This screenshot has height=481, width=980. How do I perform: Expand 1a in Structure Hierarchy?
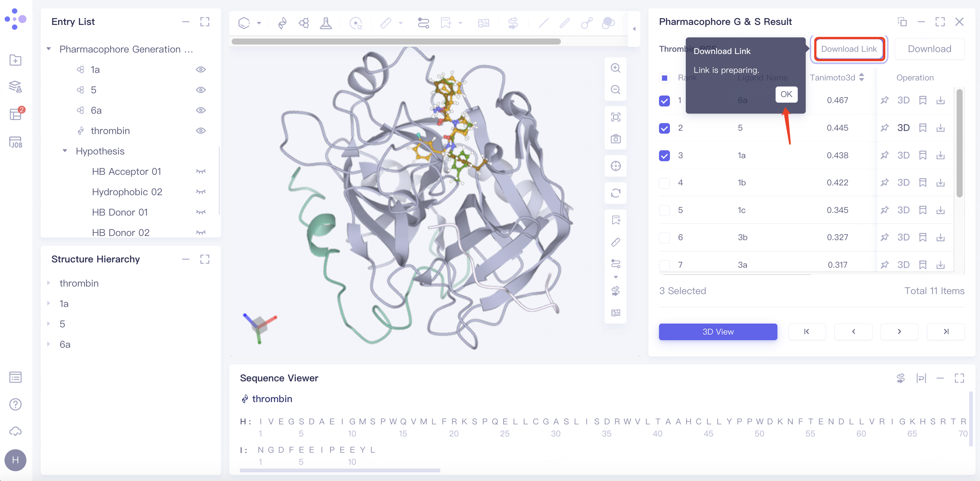(x=49, y=303)
